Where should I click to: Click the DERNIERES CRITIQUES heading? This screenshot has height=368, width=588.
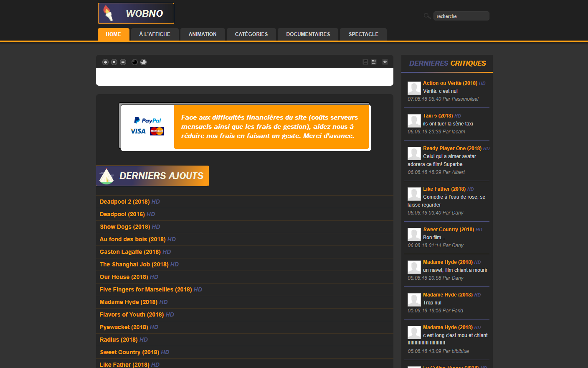[x=448, y=63]
